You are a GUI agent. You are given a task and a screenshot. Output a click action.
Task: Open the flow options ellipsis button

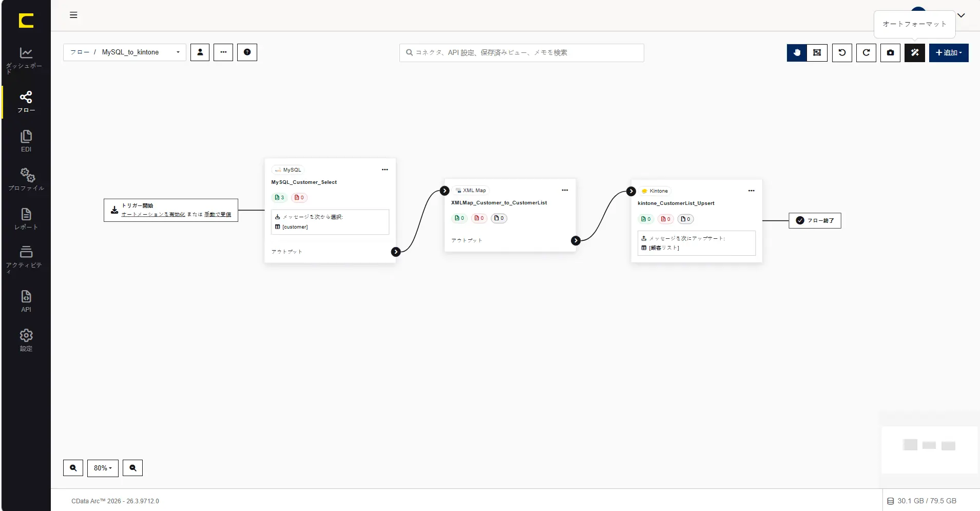tap(223, 52)
